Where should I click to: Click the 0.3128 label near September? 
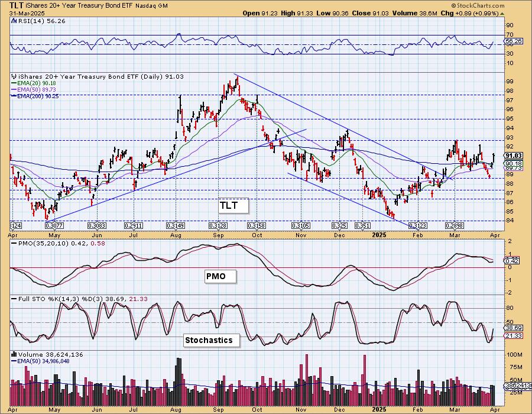click(x=218, y=225)
